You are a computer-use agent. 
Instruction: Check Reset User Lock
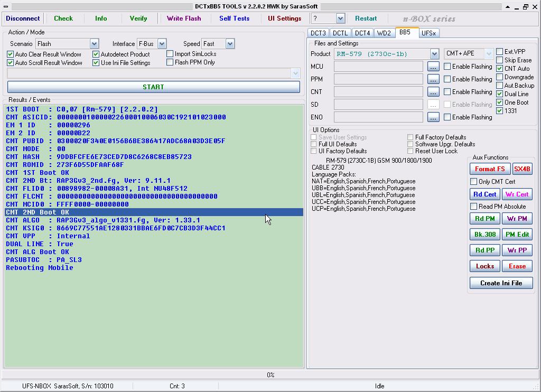pyautogui.click(x=410, y=151)
